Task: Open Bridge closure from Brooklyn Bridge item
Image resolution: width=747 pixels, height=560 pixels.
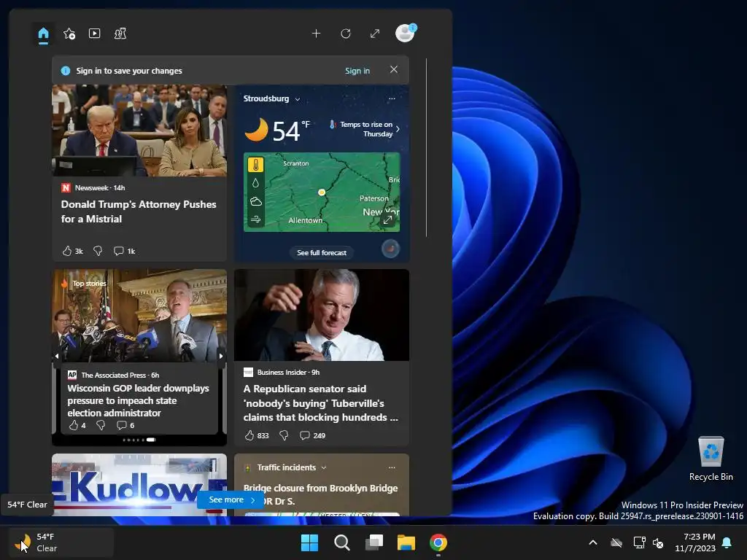Action: point(321,494)
